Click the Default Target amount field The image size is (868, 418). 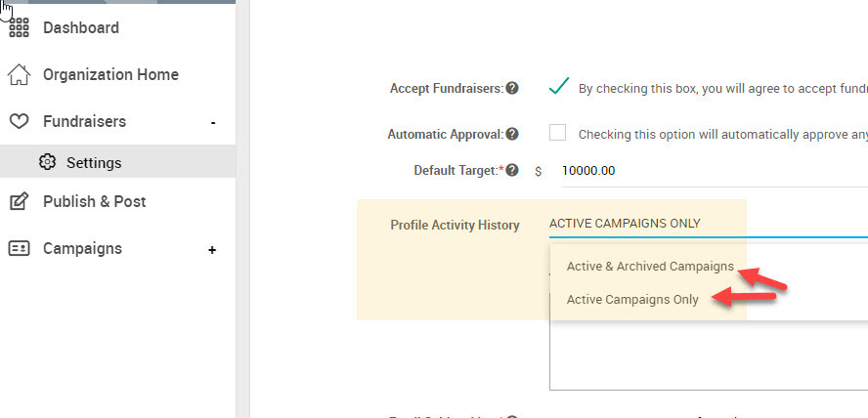[x=715, y=171]
